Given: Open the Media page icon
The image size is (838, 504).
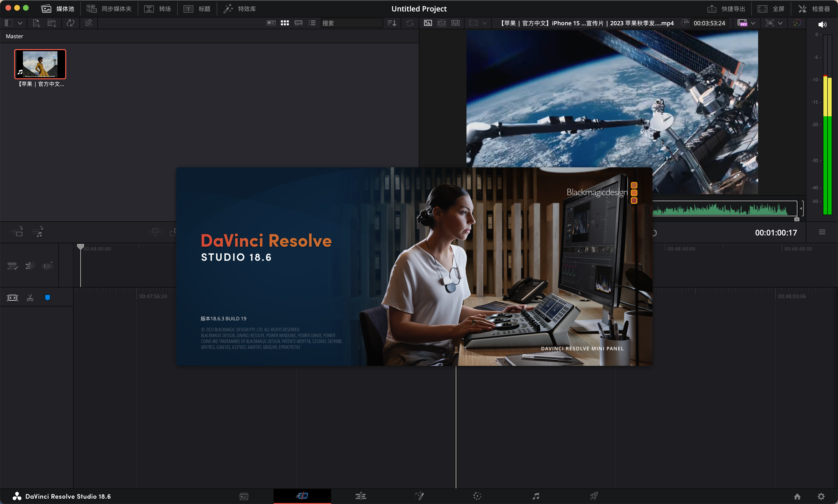Looking at the screenshot, I should click(244, 496).
